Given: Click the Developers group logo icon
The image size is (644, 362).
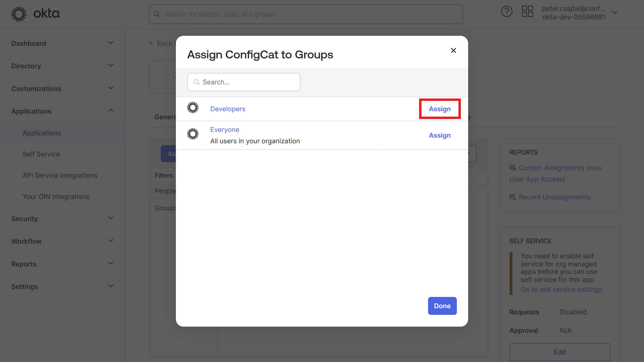Looking at the screenshot, I should point(193,107).
